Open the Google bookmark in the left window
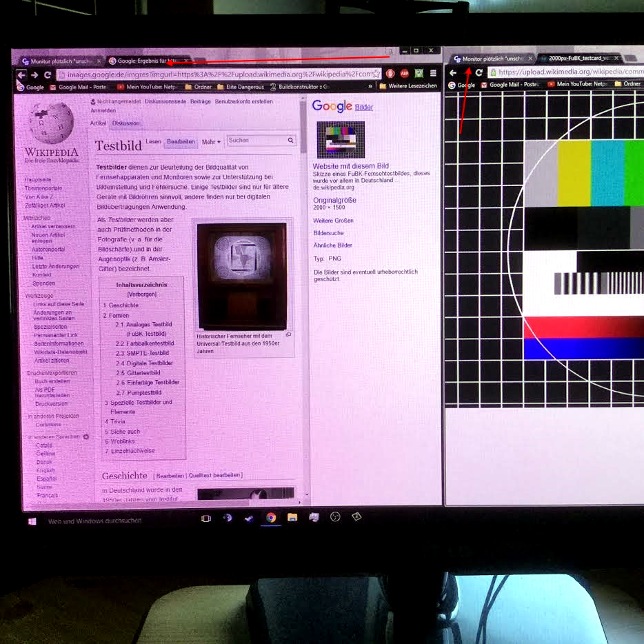Screen dimensions: 644x644 click(x=31, y=88)
